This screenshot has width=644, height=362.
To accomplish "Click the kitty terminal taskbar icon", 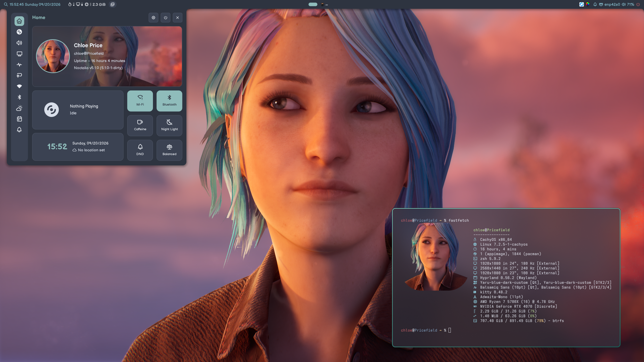I will (x=322, y=4).
